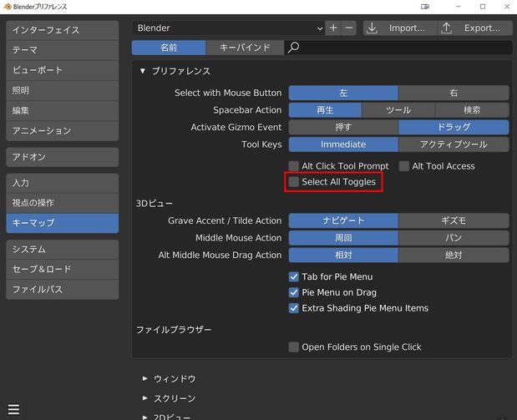Open the セーブ&ロード preferences category
Screen dimensions: 517x420
coord(63,270)
